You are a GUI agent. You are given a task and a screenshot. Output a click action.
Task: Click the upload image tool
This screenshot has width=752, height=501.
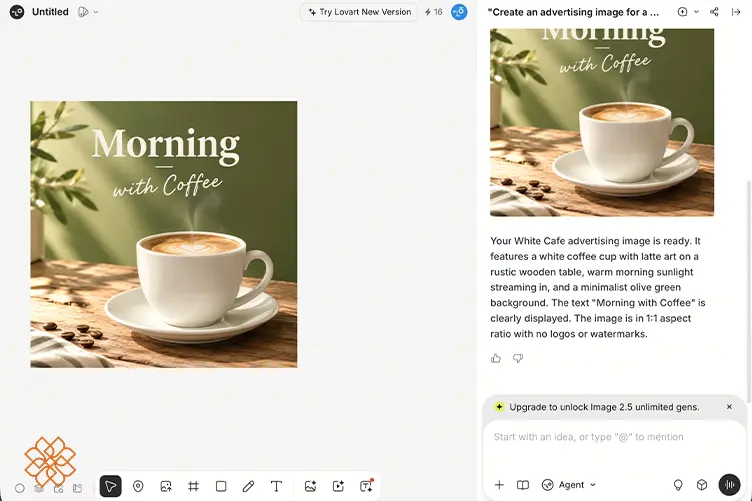[166, 486]
